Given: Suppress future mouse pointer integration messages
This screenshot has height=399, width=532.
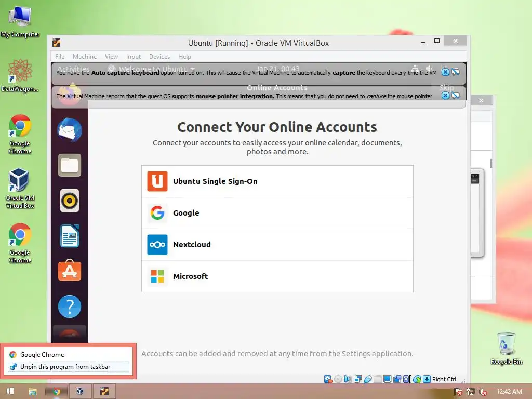Looking at the screenshot, I should point(455,96).
